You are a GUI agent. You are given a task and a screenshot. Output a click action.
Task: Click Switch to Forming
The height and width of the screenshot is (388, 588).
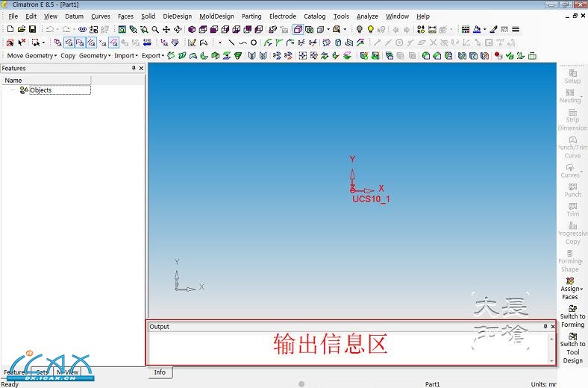click(x=572, y=316)
